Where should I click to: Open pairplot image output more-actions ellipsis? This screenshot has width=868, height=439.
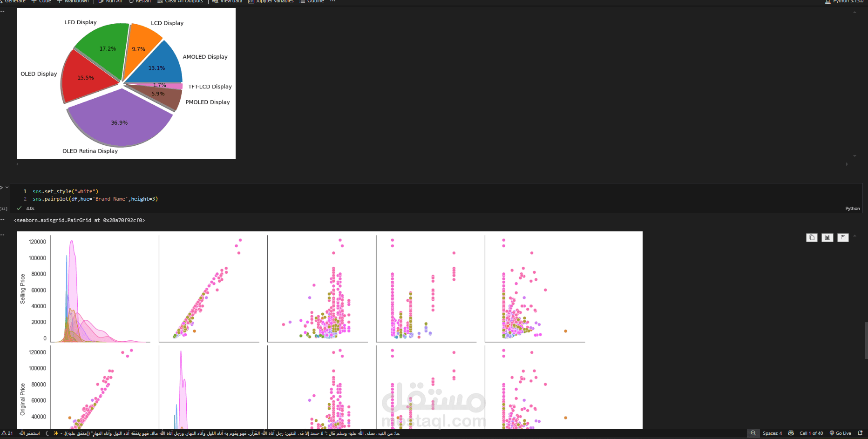[2, 235]
